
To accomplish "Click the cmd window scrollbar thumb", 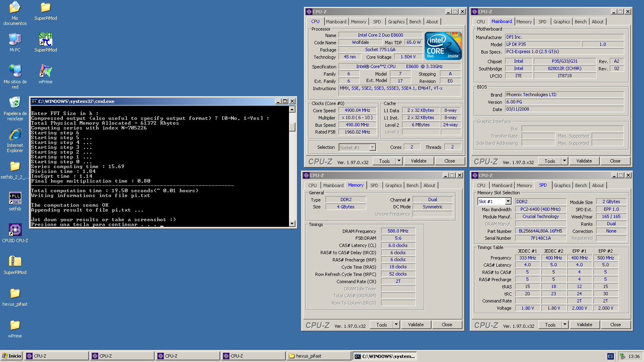I will [292, 127].
